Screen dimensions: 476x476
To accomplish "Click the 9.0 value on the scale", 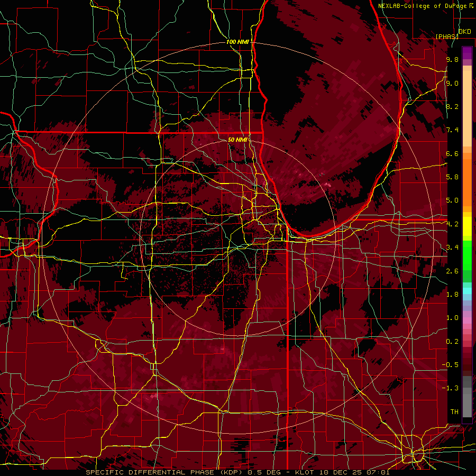I will tap(452, 83).
